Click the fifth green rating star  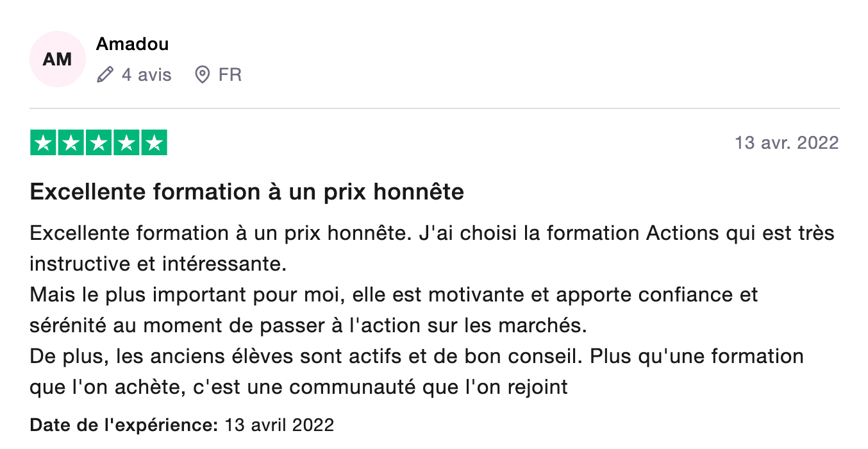click(154, 142)
